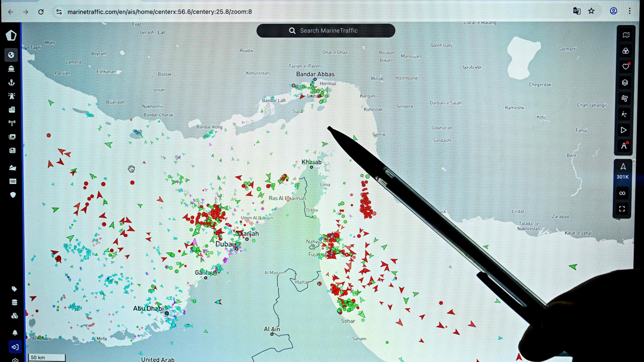Reload the MarineTraffic page
Image resolution: width=644 pixels, height=362 pixels.
pyautogui.click(x=41, y=11)
